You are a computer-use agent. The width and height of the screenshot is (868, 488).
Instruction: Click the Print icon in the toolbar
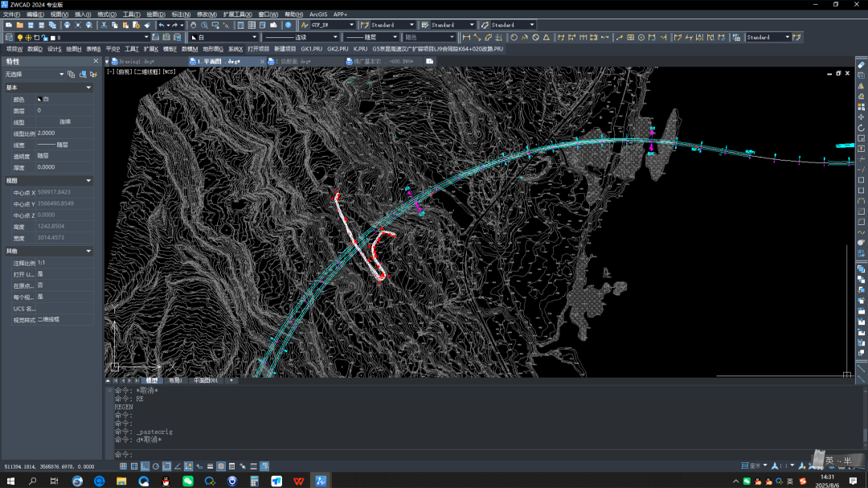click(67, 26)
